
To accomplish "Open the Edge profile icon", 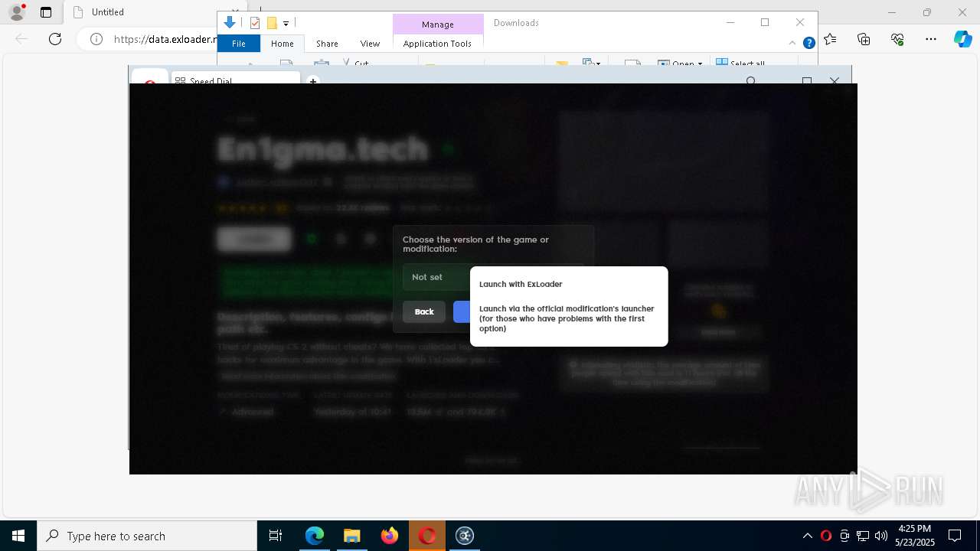I will pos(17,12).
